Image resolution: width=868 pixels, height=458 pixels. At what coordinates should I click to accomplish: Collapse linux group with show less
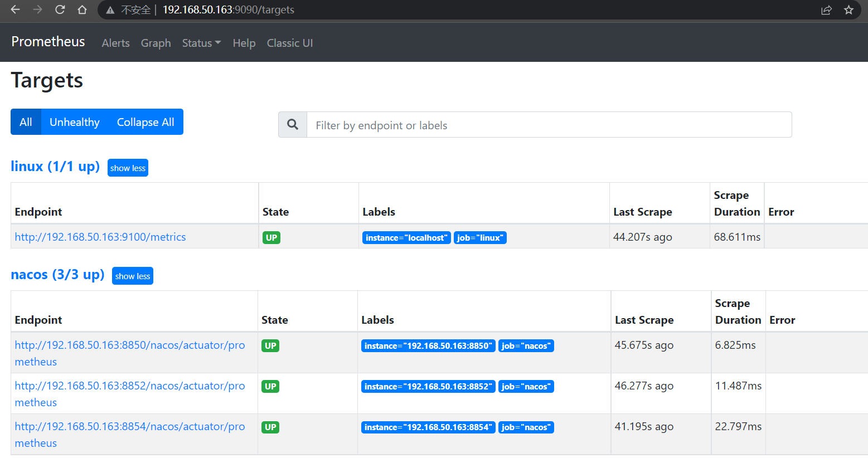coord(128,168)
